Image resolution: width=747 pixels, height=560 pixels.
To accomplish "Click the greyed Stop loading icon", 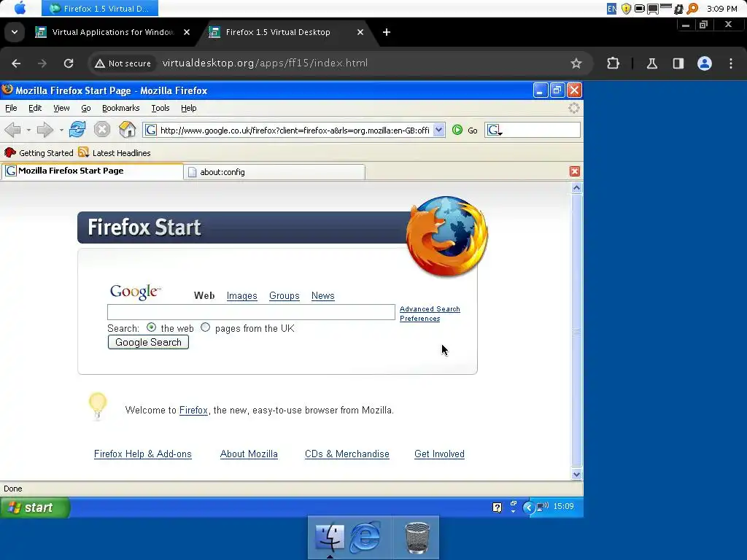I will [x=102, y=130].
